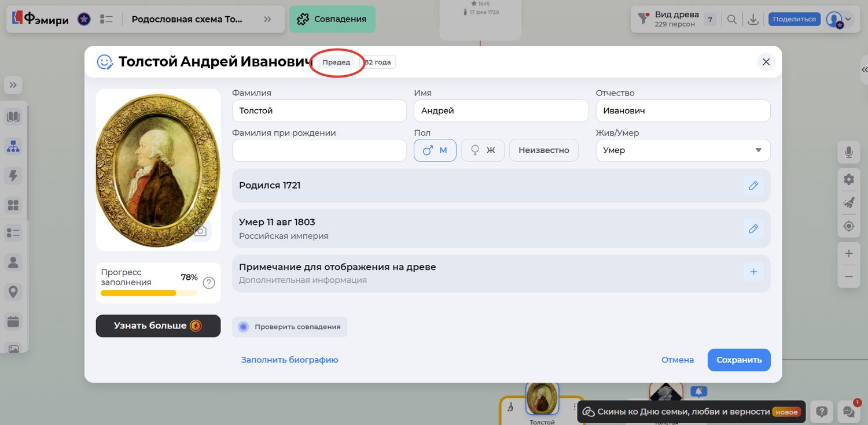The image size is (868, 425).
Task: Open the search magnifier in the top bar
Action: pyautogui.click(x=732, y=19)
